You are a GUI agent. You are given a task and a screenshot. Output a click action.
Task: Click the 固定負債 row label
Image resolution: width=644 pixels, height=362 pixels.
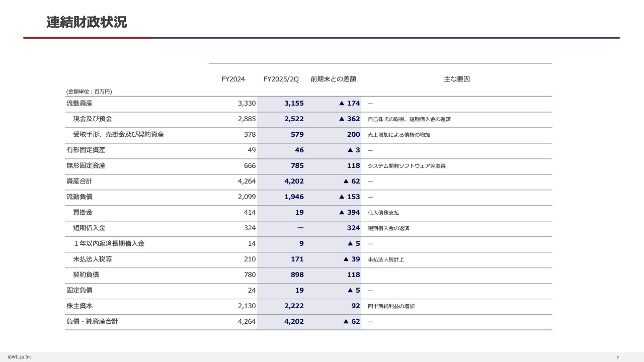[79, 291]
